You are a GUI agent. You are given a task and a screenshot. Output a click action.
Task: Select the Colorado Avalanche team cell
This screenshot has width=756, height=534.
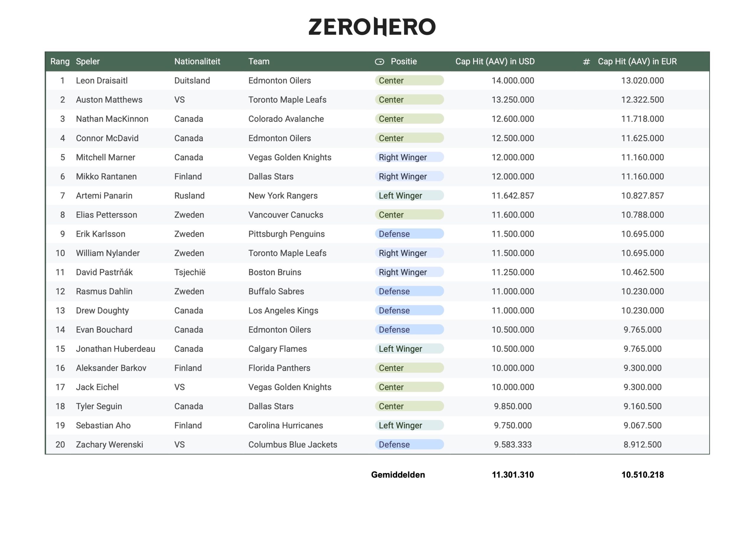pos(286,119)
